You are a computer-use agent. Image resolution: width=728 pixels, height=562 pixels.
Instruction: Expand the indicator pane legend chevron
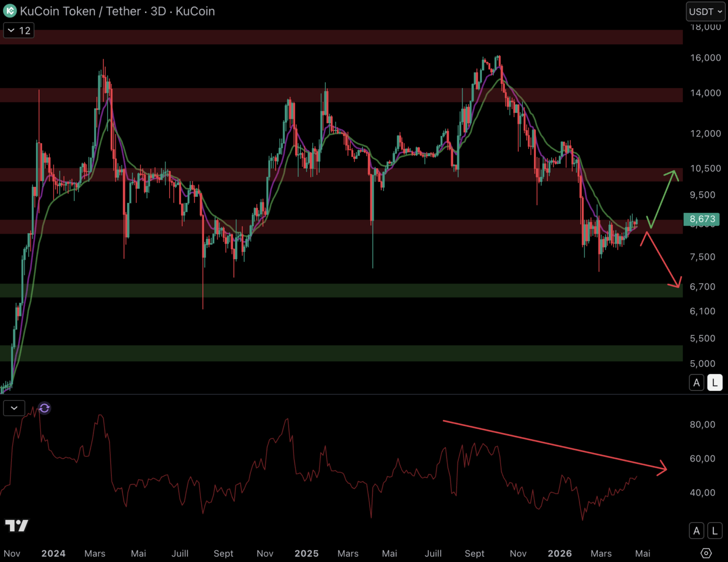coord(14,408)
